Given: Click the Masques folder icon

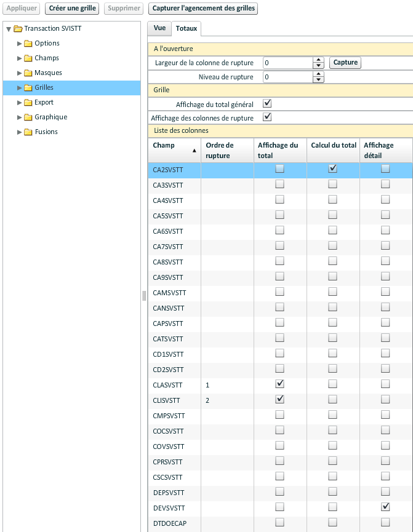Looking at the screenshot, I should tap(28, 73).
